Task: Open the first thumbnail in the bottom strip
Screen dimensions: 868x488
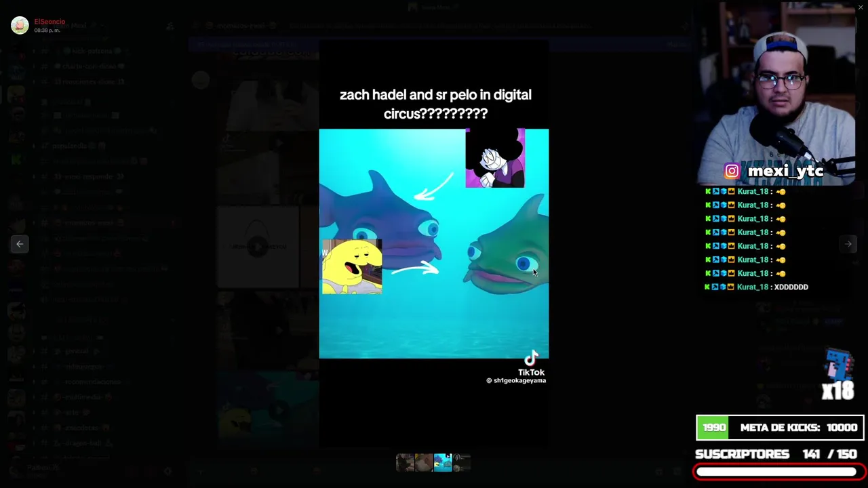Action: tap(405, 462)
